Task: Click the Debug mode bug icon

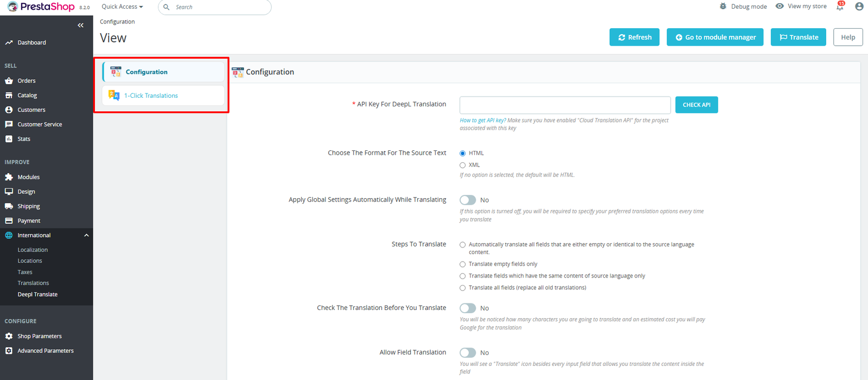Action: (723, 7)
